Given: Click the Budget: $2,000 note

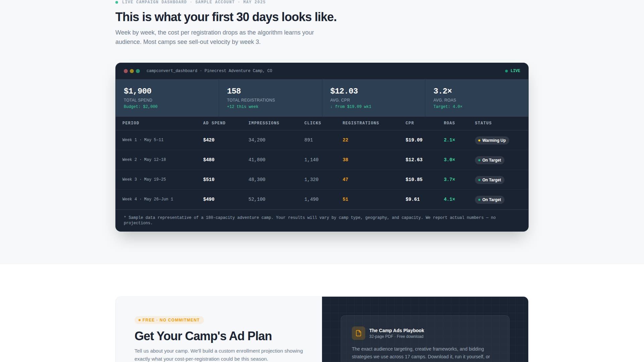Looking at the screenshot, I should pos(141,107).
